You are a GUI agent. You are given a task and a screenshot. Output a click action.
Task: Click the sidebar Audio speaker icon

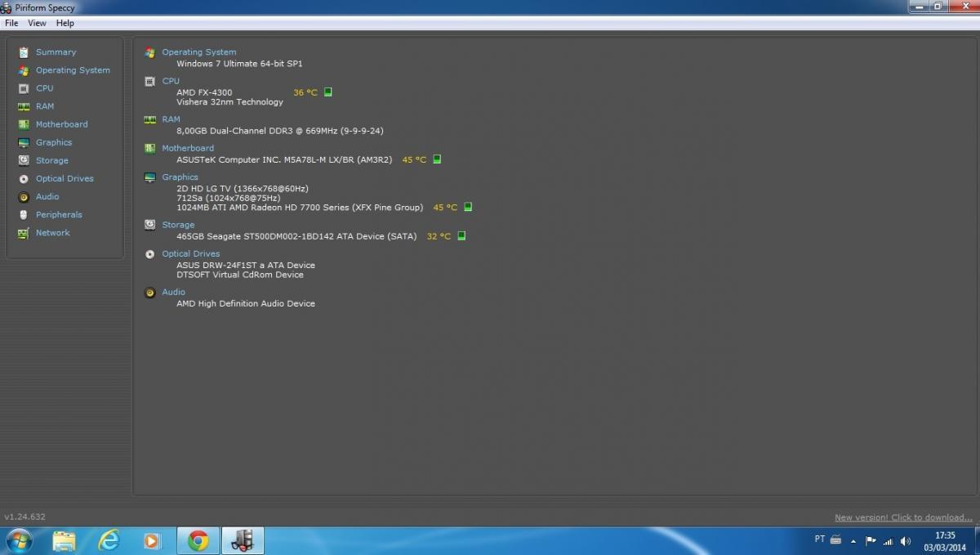(x=24, y=197)
